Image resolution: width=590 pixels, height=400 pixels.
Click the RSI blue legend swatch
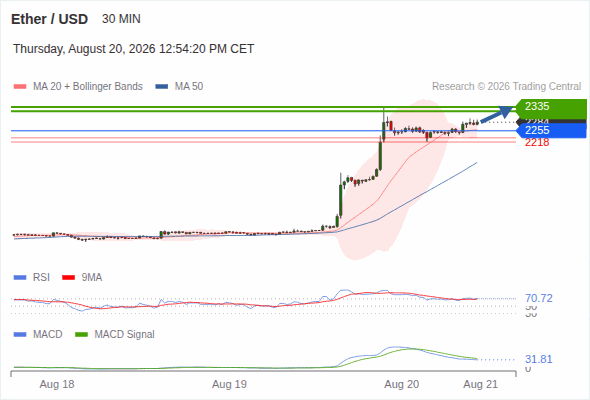point(20,278)
